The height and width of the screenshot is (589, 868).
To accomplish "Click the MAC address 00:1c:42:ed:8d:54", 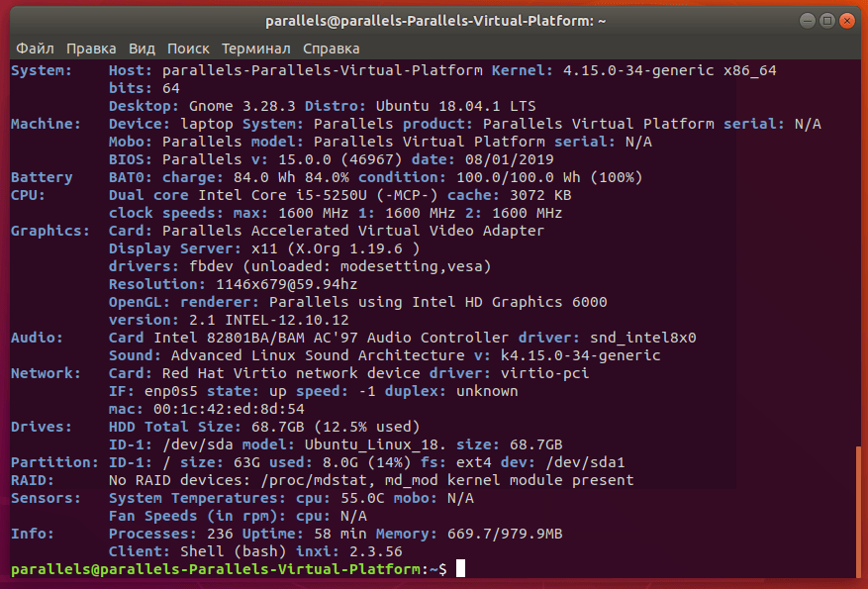I will (229, 409).
